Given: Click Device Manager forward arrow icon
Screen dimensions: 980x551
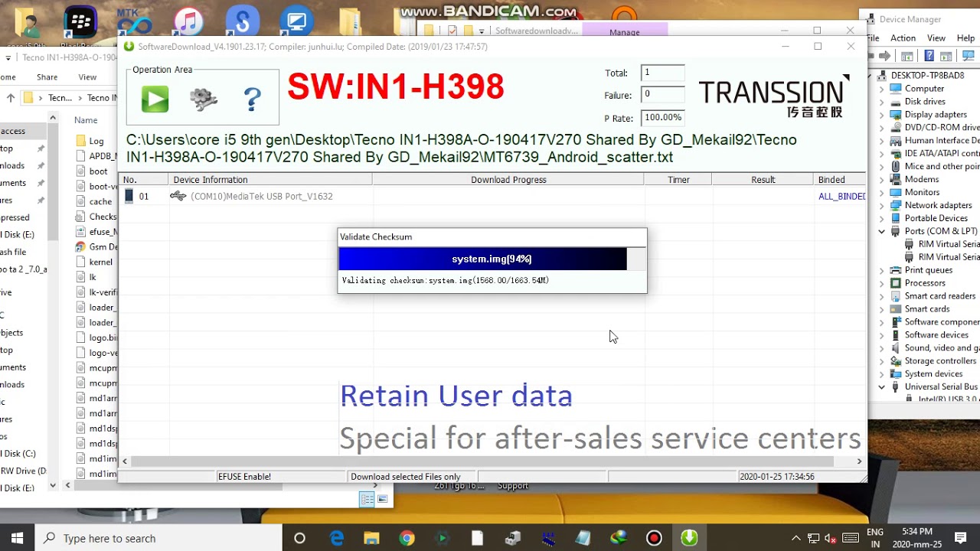Looking at the screenshot, I should [885, 56].
